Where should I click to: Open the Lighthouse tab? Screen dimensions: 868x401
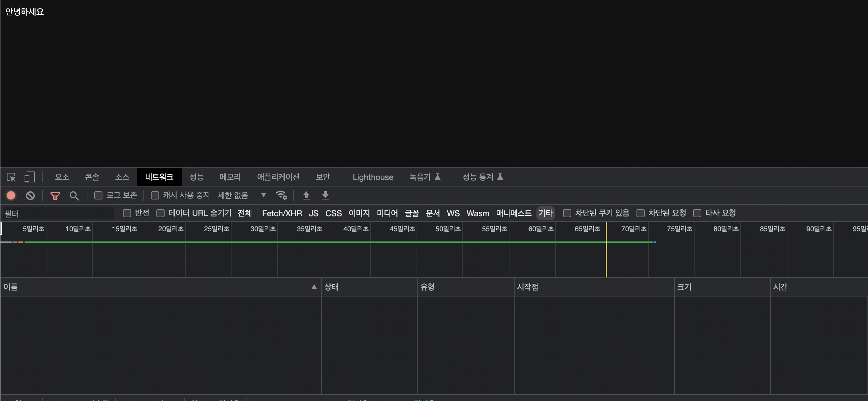click(x=373, y=177)
